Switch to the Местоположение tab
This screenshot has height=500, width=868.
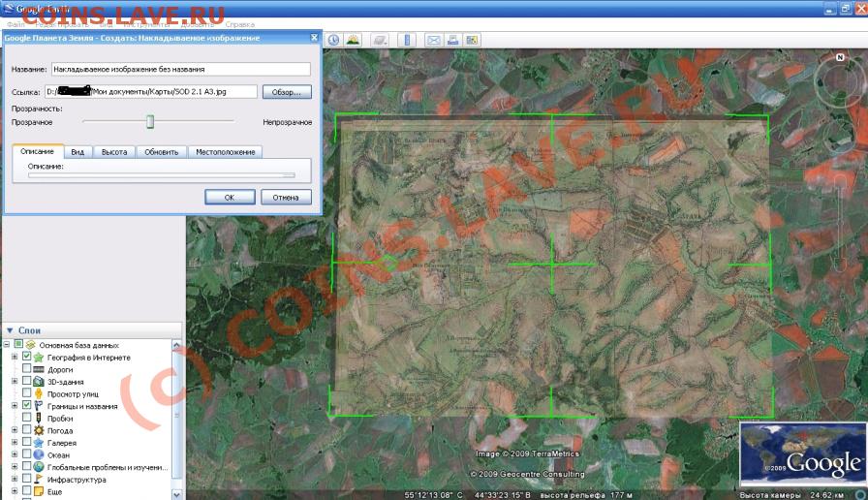(x=226, y=152)
